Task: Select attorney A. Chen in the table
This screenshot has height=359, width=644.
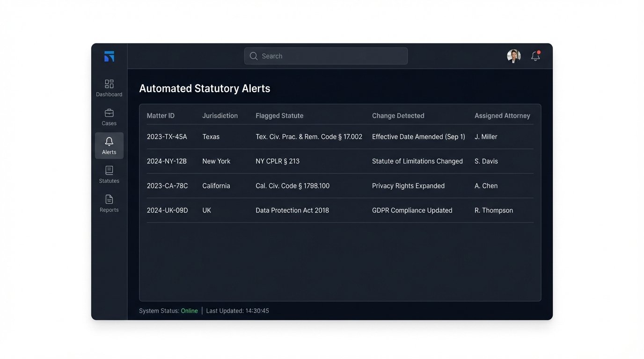Action: (x=486, y=186)
